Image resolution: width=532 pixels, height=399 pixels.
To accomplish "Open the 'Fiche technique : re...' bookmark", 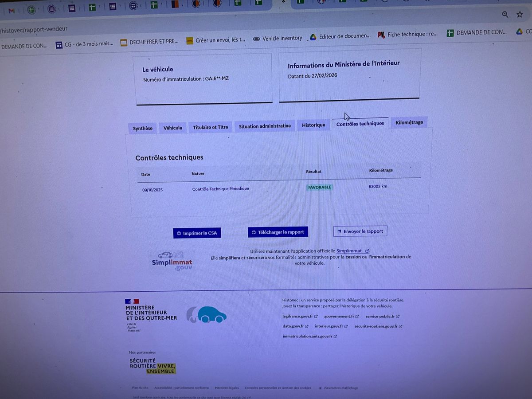I will click(407, 34).
